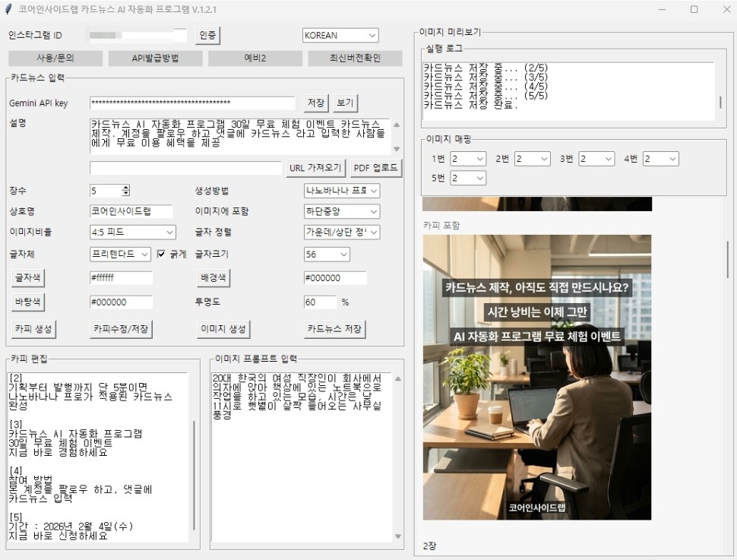Click the 투명도 60 percent field

pos(320,302)
